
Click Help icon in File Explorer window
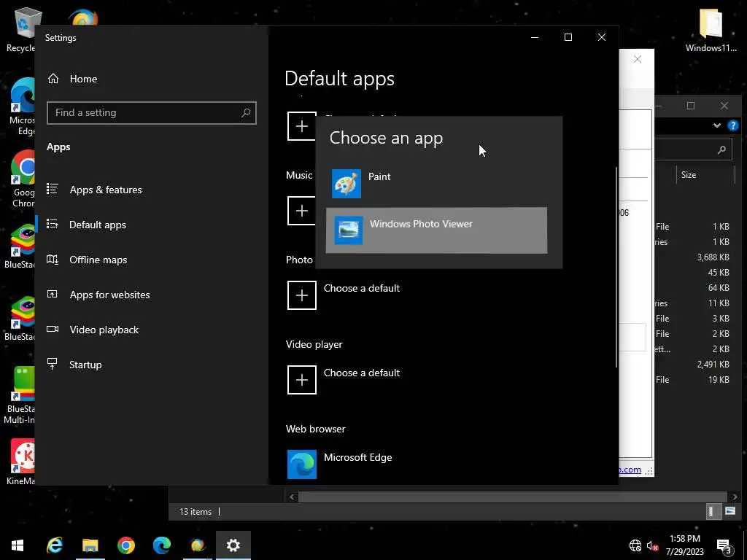click(x=732, y=125)
